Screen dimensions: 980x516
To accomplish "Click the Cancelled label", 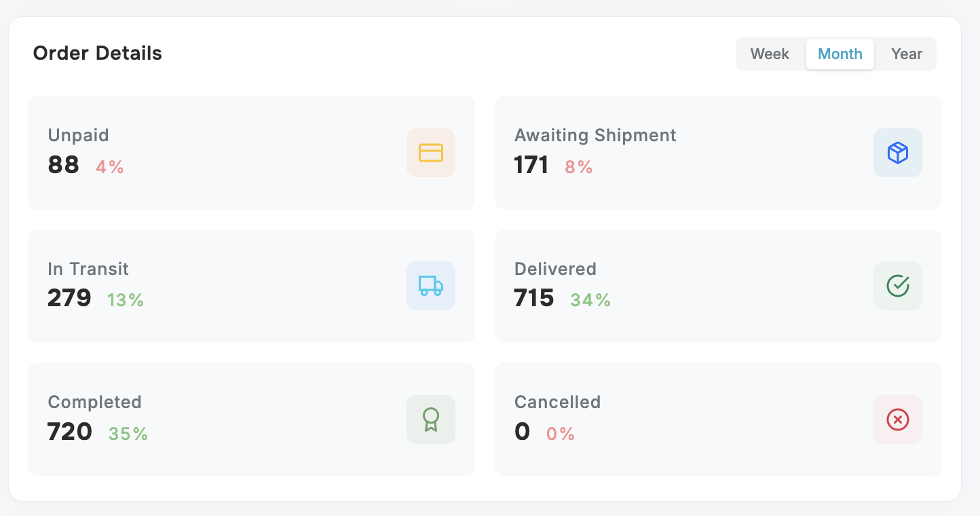I will (x=557, y=402).
